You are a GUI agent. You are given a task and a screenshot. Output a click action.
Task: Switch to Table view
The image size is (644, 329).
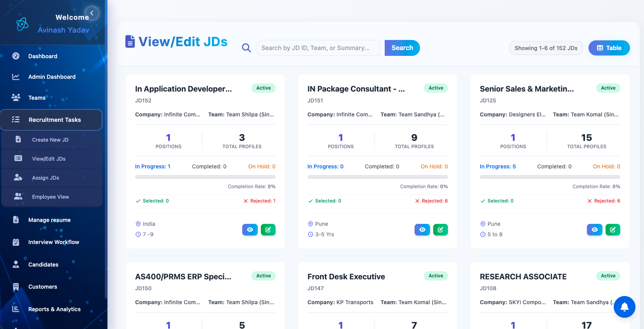tap(609, 48)
